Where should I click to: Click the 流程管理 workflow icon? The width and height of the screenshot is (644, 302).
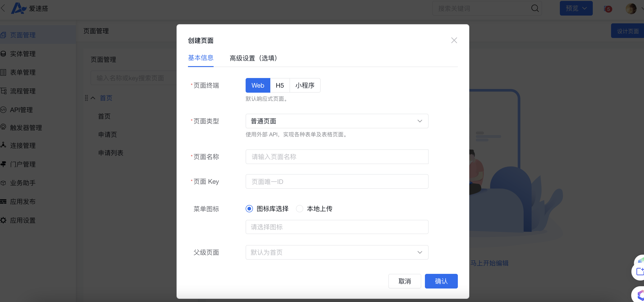click(x=3, y=91)
